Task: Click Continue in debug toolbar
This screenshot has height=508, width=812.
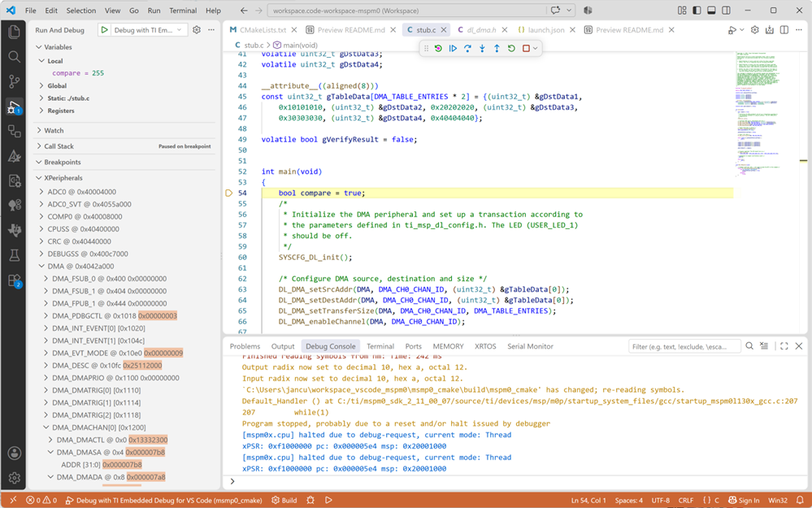Action: [453, 48]
